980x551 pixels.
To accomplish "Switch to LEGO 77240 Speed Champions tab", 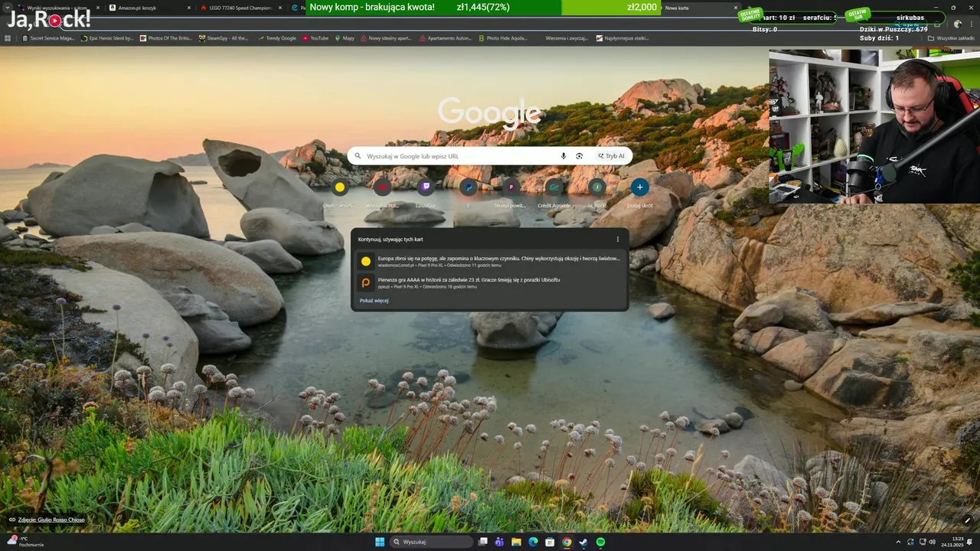I will 240,8.
